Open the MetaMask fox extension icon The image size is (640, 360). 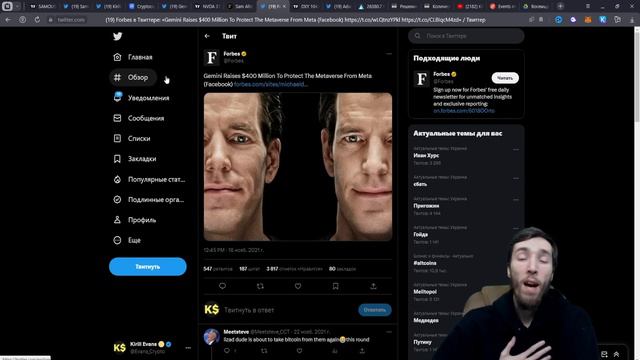coord(588,20)
